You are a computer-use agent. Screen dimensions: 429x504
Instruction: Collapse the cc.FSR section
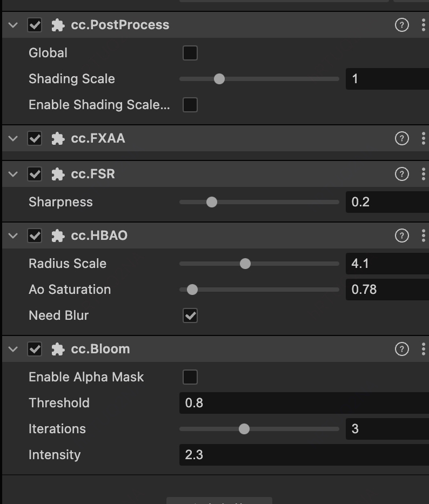pyautogui.click(x=13, y=174)
